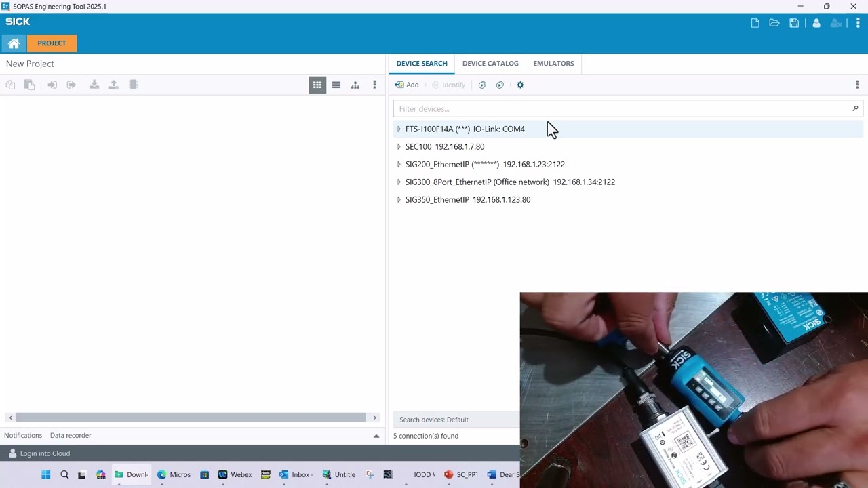Save the project with floppy icon
The height and width of the screenshot is (488, 868).
pyautogui.click(x=794, y=23)
